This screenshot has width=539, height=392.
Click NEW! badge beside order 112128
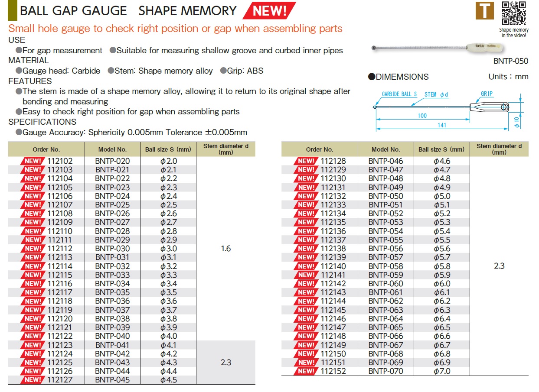[306, 161]
